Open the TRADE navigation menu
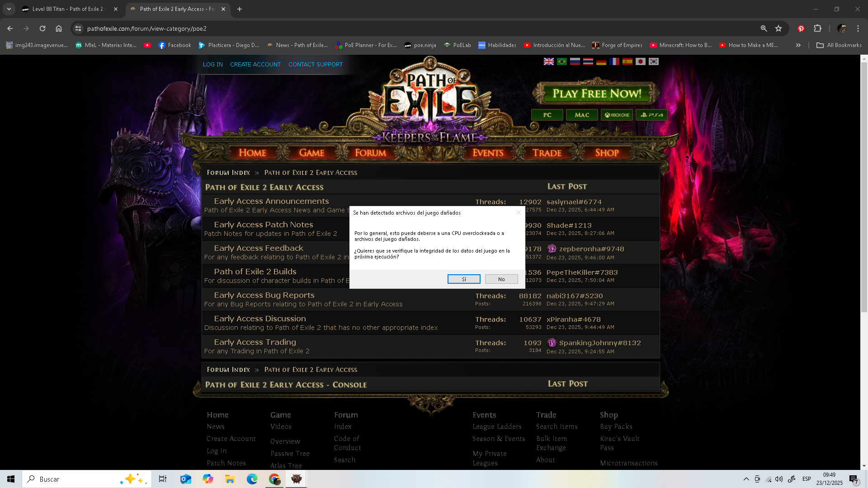868x488 pixels. (547, 153)
